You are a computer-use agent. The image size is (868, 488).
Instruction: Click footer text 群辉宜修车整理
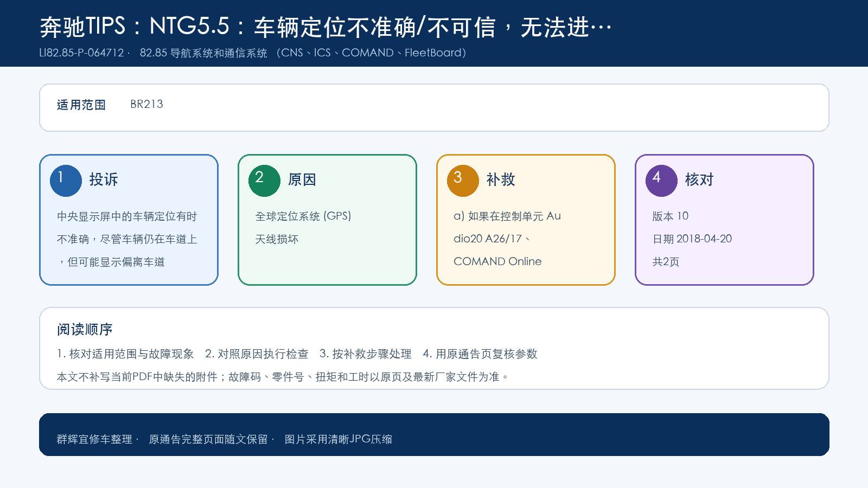click(94, 439)
